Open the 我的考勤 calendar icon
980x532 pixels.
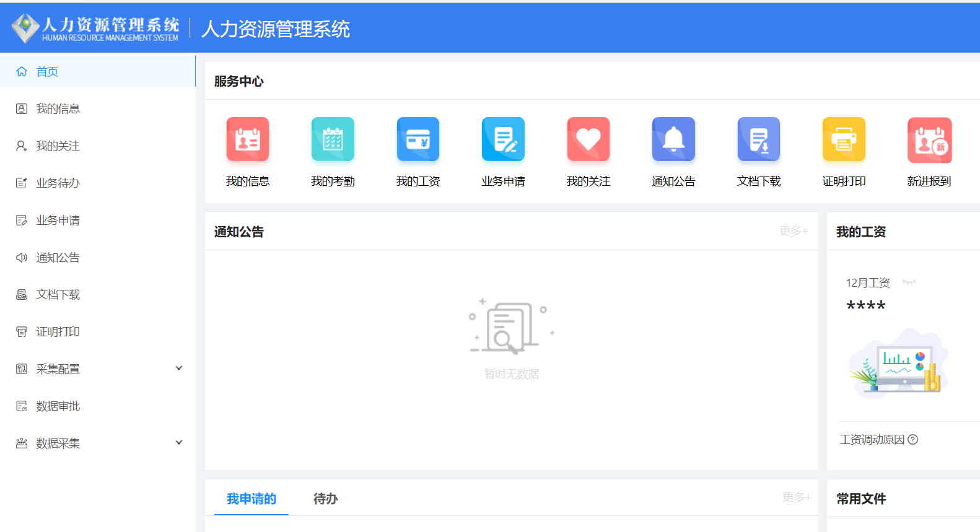(333, 139)
